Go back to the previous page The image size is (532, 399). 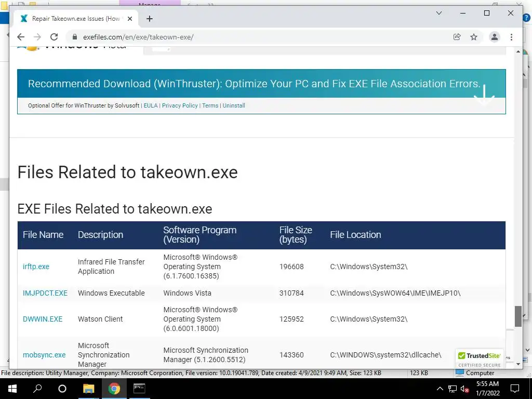point(21,37)
